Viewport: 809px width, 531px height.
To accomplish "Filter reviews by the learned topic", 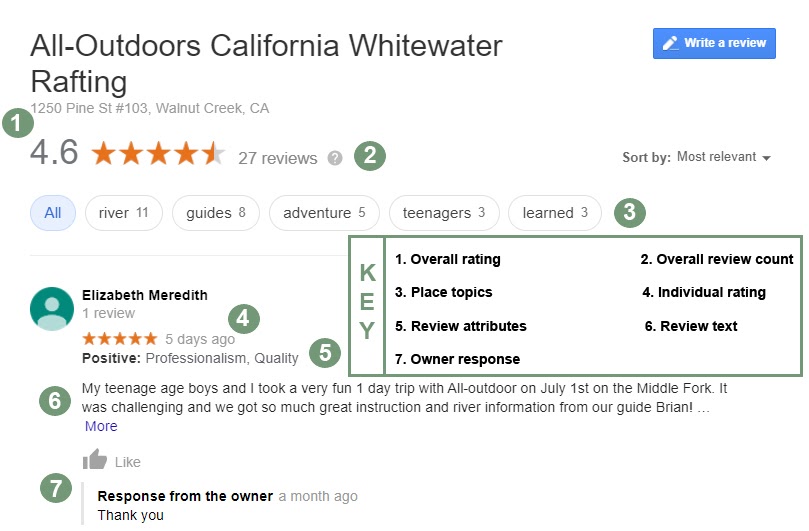I will (555, 213).
